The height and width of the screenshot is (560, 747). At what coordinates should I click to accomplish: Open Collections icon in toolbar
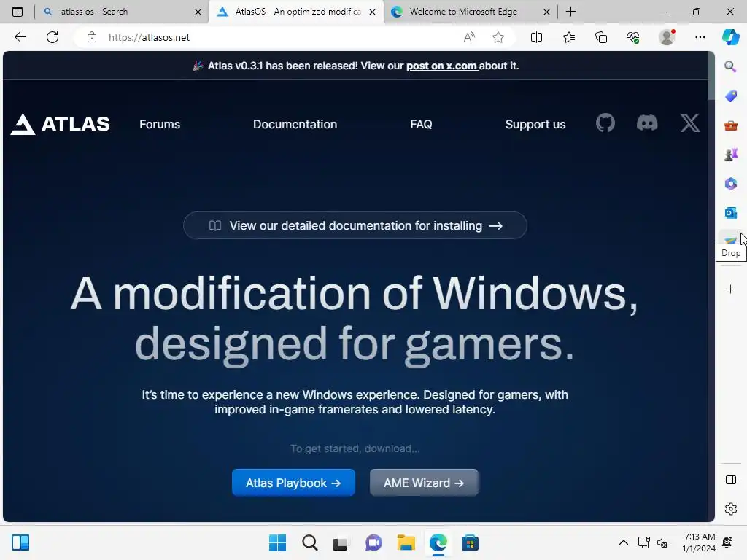[601, 37]
